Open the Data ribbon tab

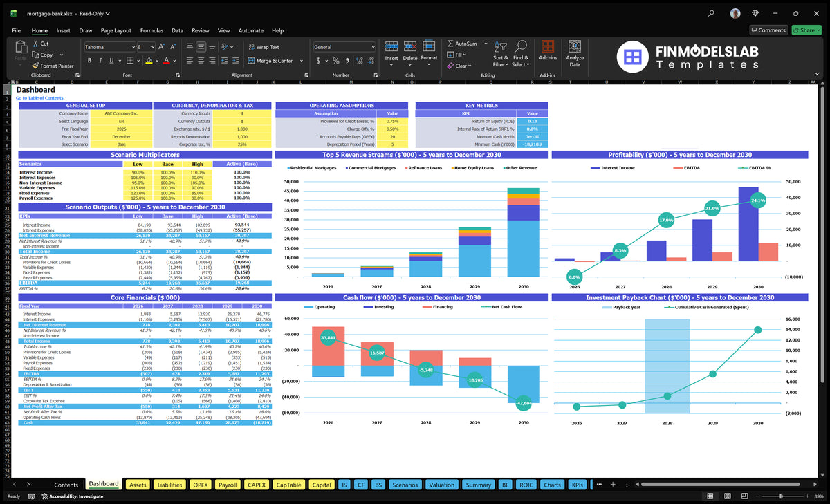coord(177,30)
